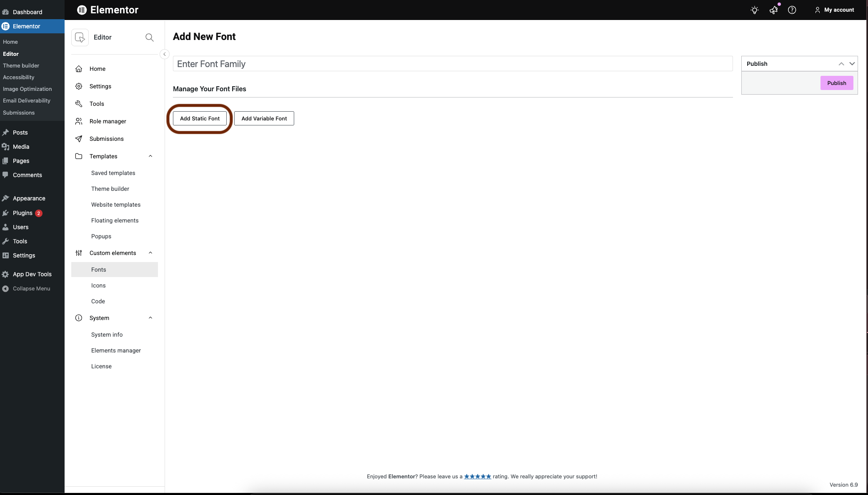Collapse the Templates section
Image resolution: width=868 pixels, height=495 pixels.
click(150, 156)
